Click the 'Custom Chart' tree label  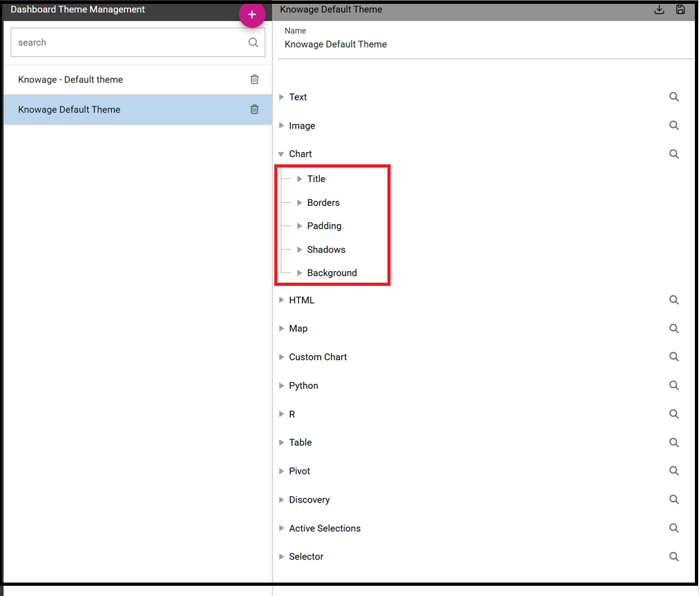(318, 357)
